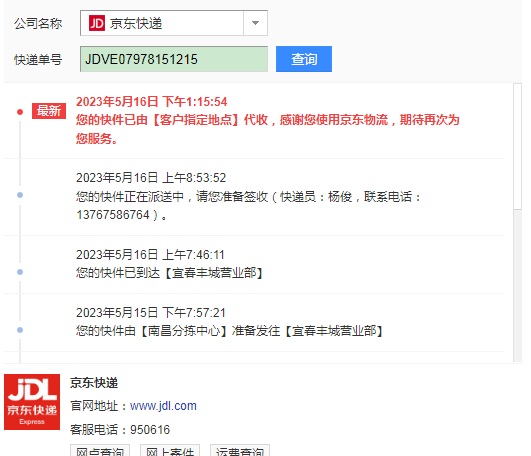Click the timeline dot for 上午7:46:11 entry
The image size is (531, 456).
pyautogui.click(x=20, y=272)
